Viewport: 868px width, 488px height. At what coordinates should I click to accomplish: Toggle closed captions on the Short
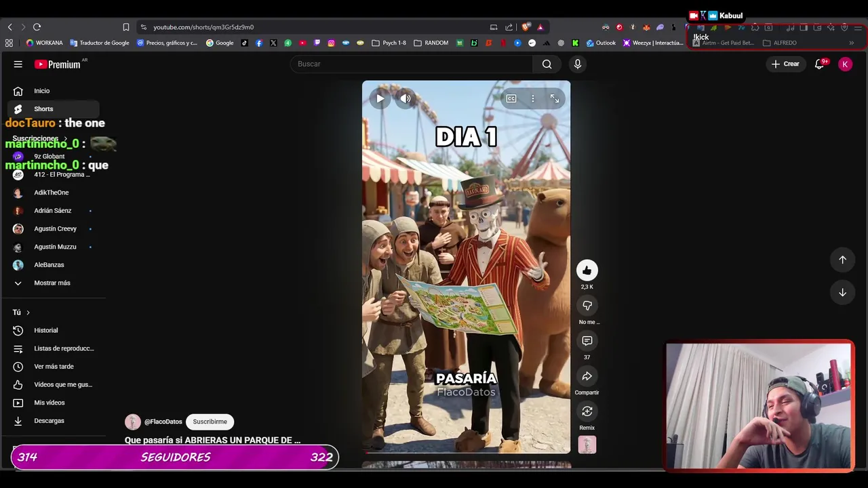511,99
